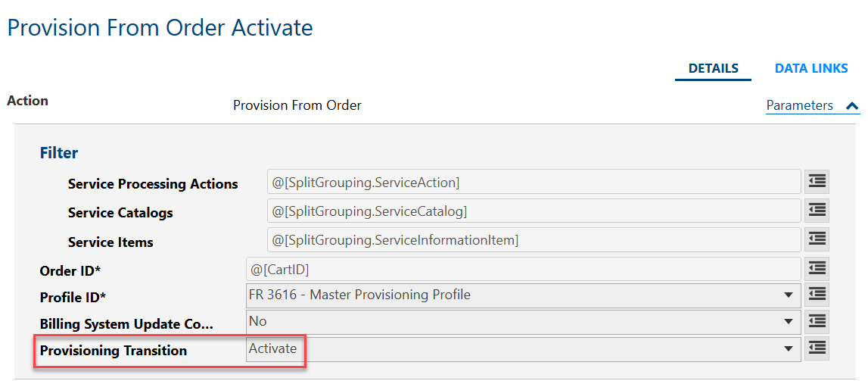Click the list icon beside Order ID
The height and width of the screenshot is (381, 868).
pos(817,268)
